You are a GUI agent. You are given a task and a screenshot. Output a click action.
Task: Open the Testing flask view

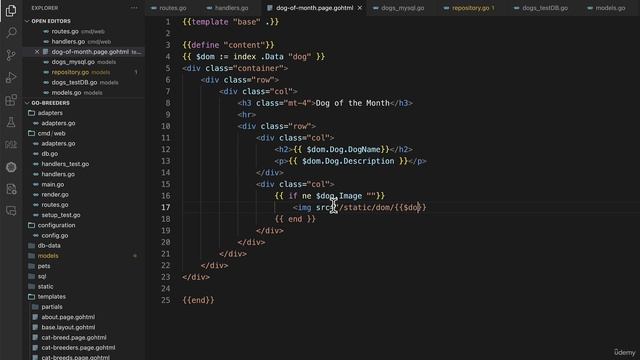(11, 122)
